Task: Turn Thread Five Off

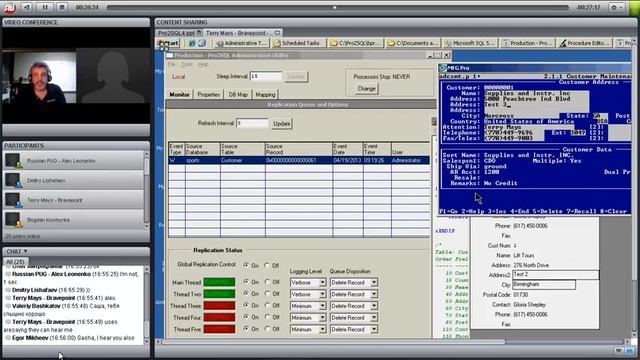Action: 267,329
